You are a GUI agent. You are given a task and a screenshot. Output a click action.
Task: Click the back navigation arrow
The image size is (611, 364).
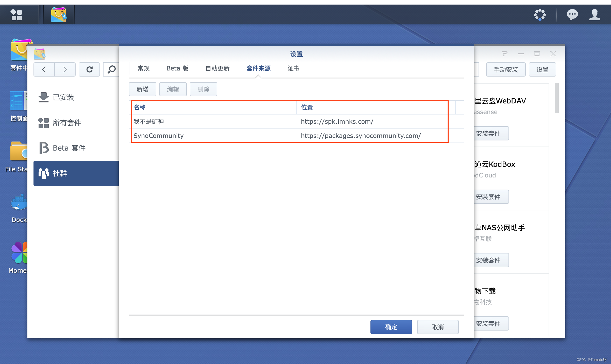pyautogui.click(x=44, y=69)
